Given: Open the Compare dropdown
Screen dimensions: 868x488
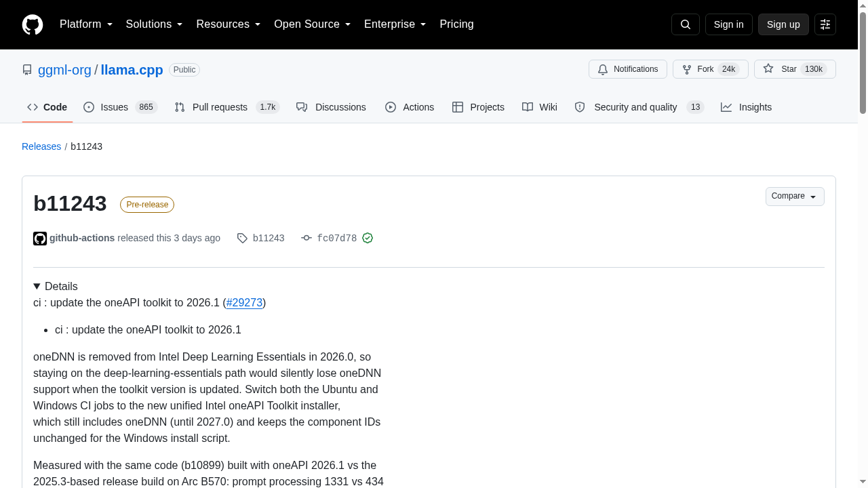Looking at the screenshot, I should pyautogui.click(x=795, y=197).
